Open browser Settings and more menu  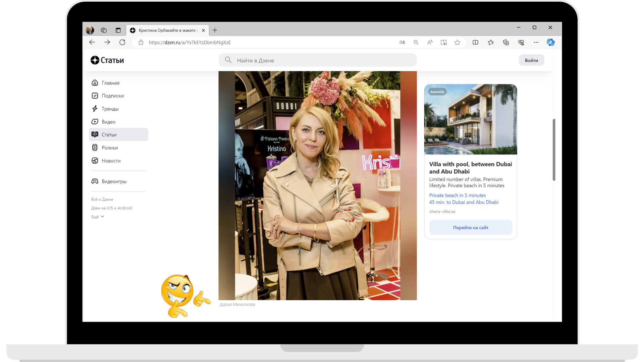(x=536, y=42)
